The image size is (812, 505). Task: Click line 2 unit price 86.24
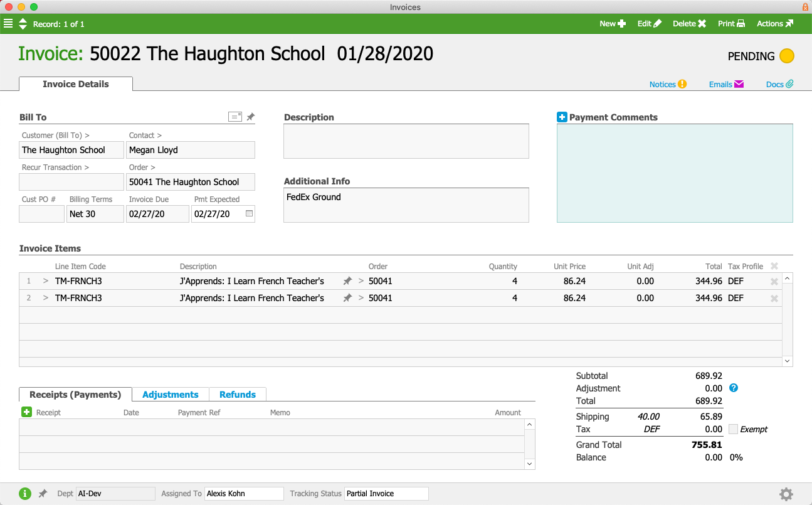574,298
